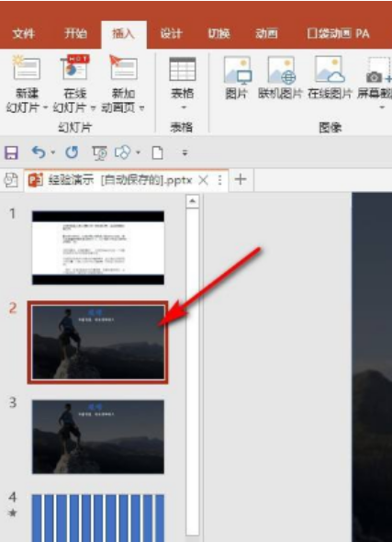Open the Pocket Animation (口袋动画 PA) tab
The image size is (392, 542).
[x=338, y=33]
